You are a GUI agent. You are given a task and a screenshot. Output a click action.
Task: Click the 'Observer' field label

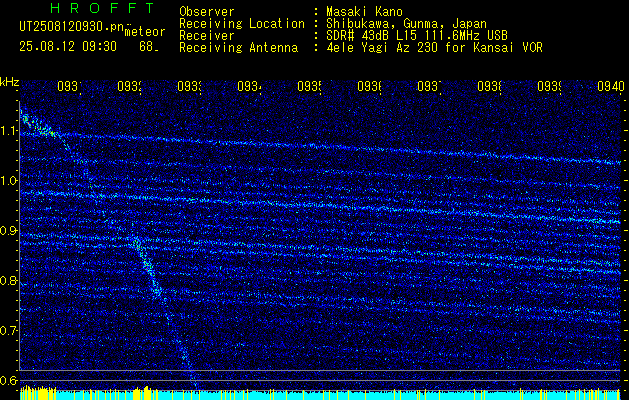pos(207,11)
